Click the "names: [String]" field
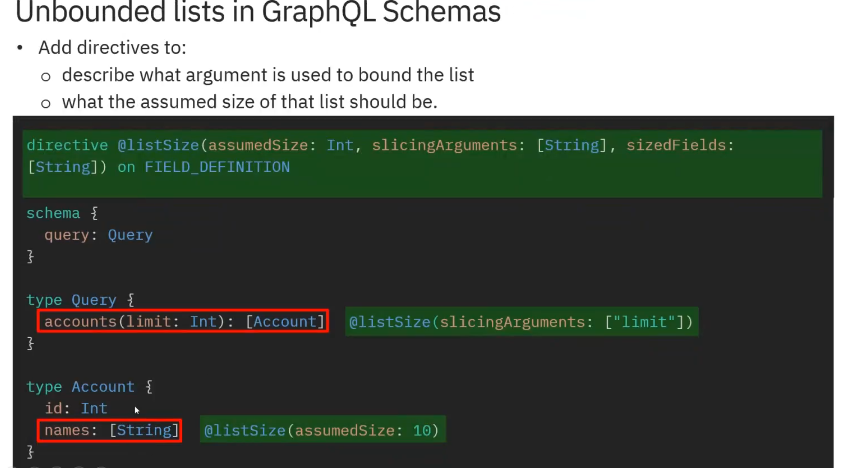This screenshot has width=842, height=468. tap(110, 430)
